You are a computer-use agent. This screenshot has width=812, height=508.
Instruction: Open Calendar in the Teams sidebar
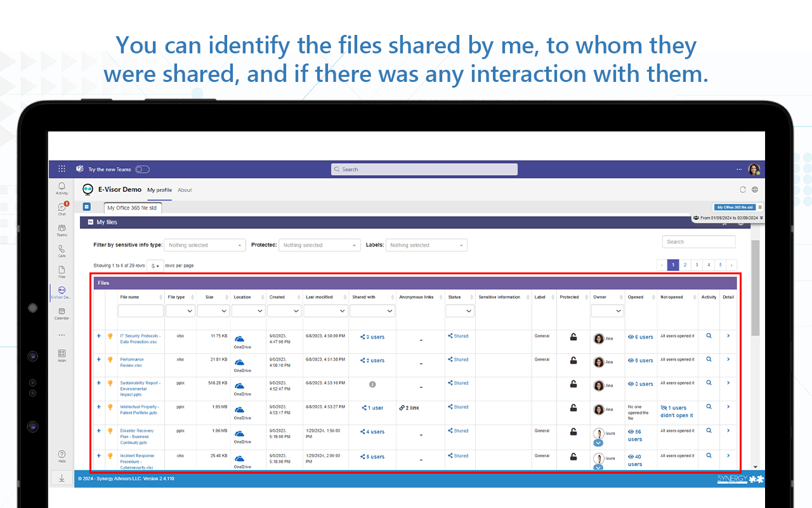(62, 314)
